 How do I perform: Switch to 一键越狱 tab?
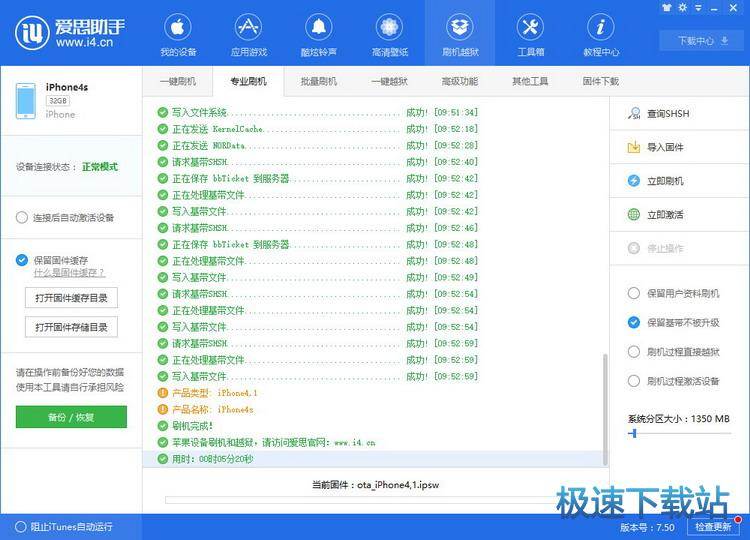[x=389, y=81]
